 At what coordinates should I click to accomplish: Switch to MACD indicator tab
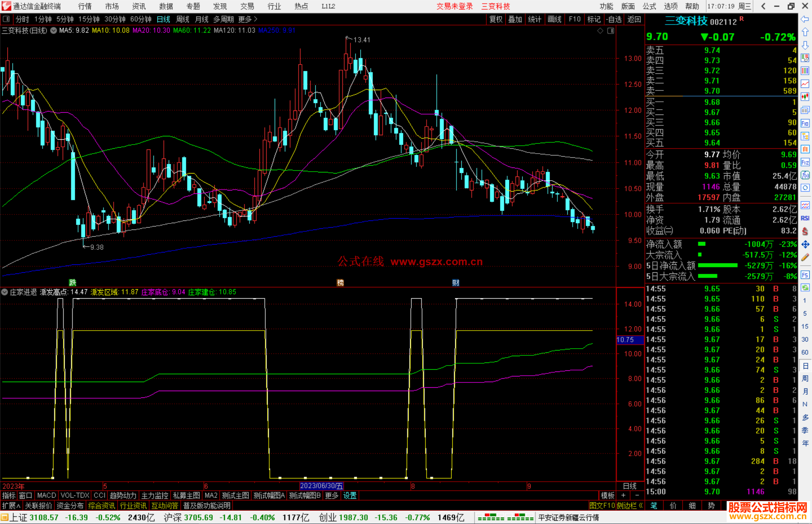coord(46,495)
